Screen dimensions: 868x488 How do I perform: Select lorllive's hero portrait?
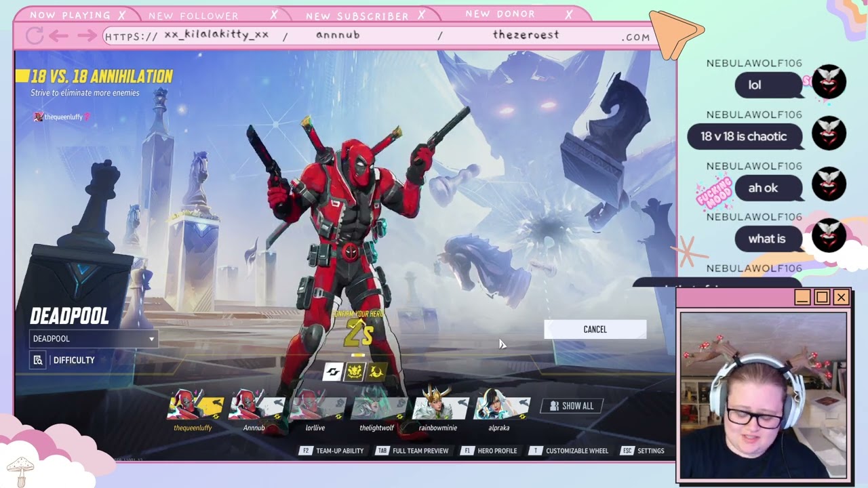(x=317, y=405)
